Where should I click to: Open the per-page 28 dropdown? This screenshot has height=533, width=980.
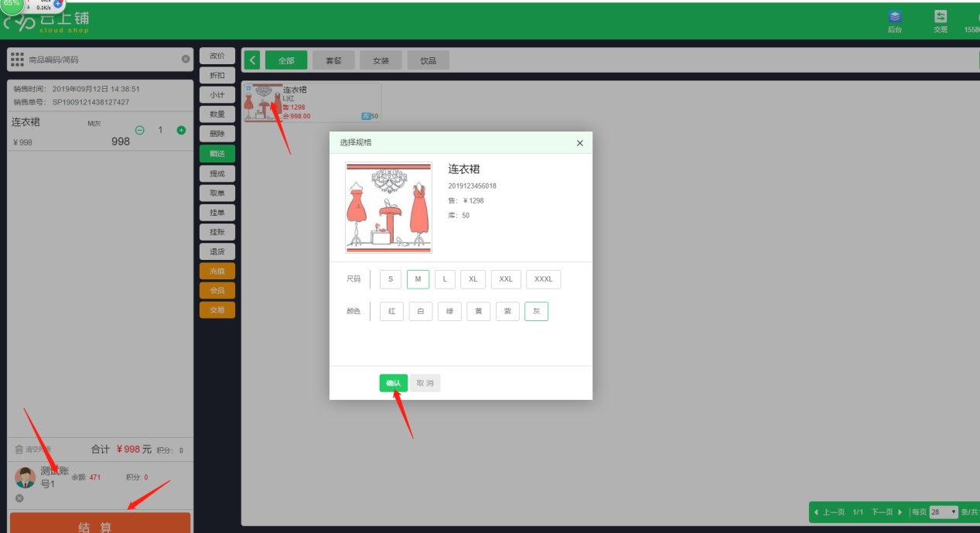click(x=944, y=512)
